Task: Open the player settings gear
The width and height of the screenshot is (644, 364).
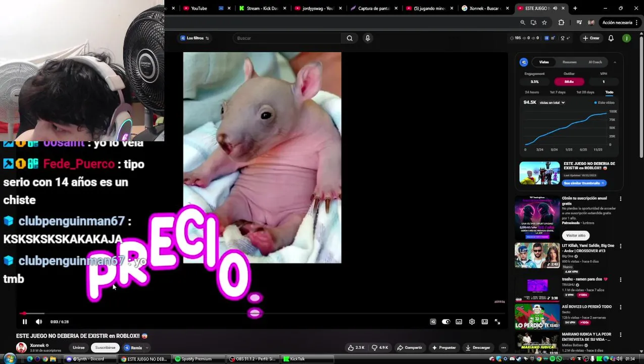Action: [472, 322]
